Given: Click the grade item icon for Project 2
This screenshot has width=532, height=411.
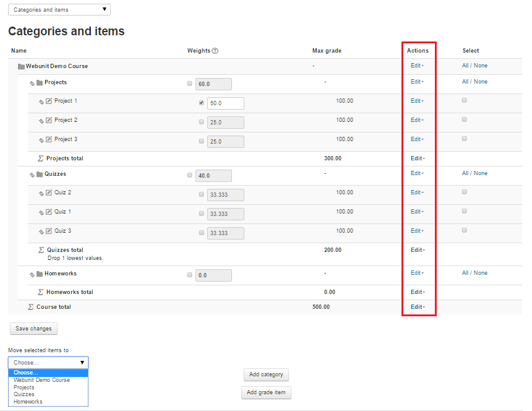Looking at the screenshot, I should 49,121.
